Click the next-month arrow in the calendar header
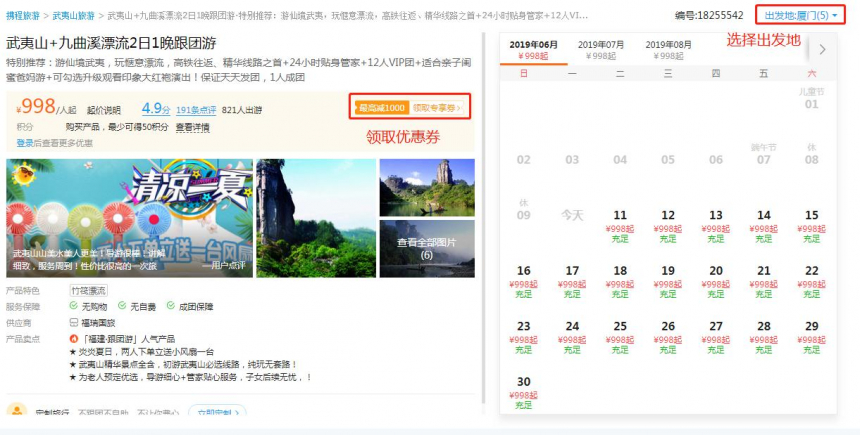The width and height of the screenshot is (860, 435). pos(822,49)
